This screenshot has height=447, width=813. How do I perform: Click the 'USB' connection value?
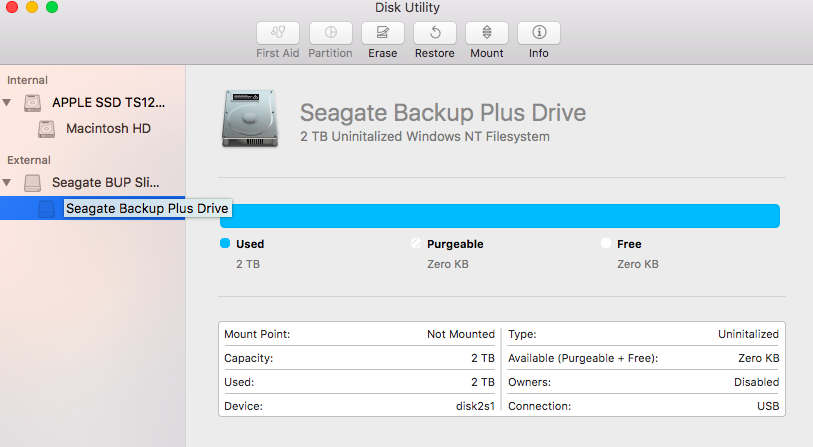point(768,406)
